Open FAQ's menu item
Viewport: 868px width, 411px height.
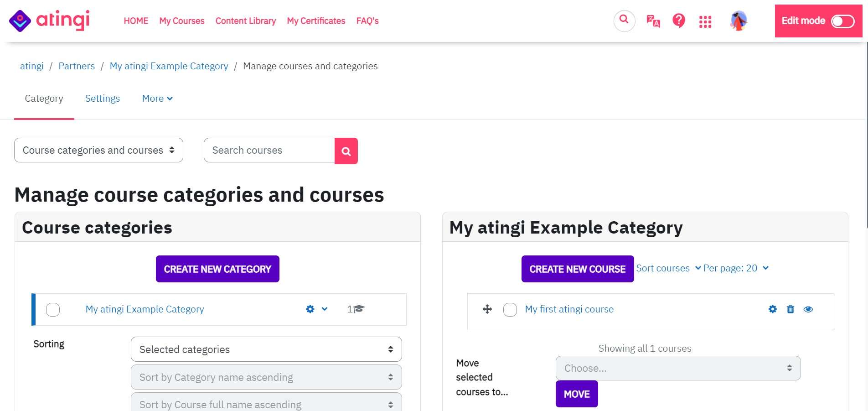pyautogui.click(x=367, y=21)
